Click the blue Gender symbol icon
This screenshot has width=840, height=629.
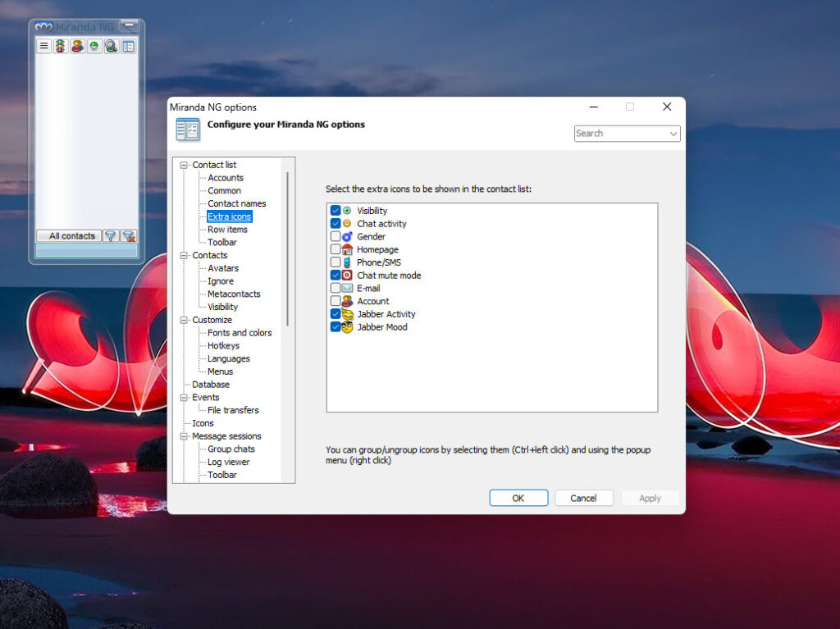point(347,236)
